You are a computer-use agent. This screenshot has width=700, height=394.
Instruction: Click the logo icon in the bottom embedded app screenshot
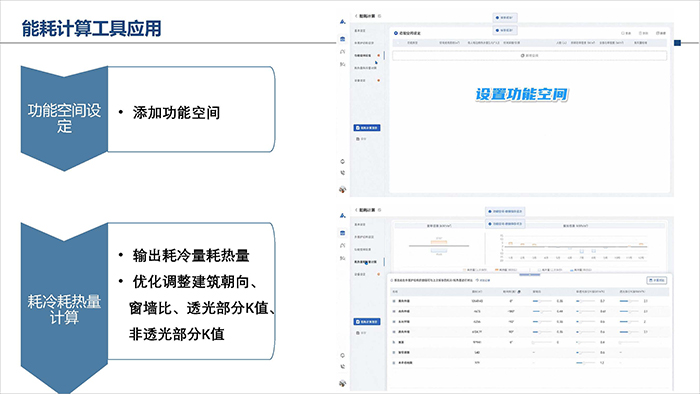(342, 216)
